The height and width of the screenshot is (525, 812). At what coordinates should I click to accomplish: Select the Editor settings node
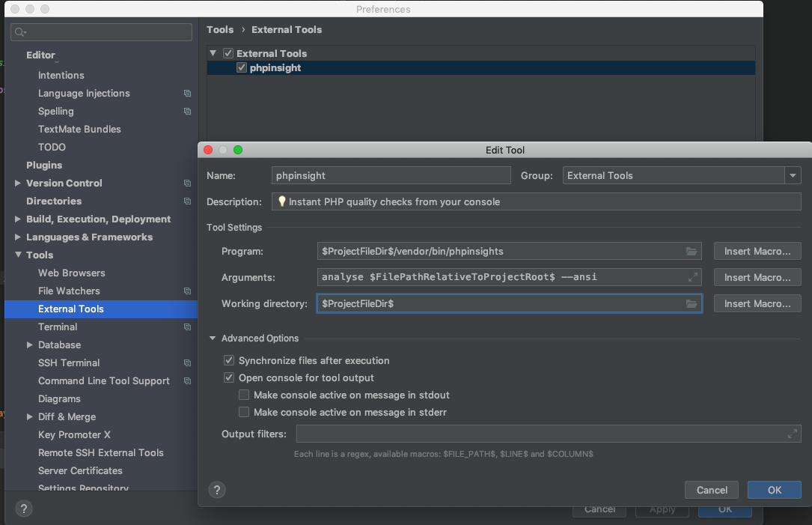[40, 55]
